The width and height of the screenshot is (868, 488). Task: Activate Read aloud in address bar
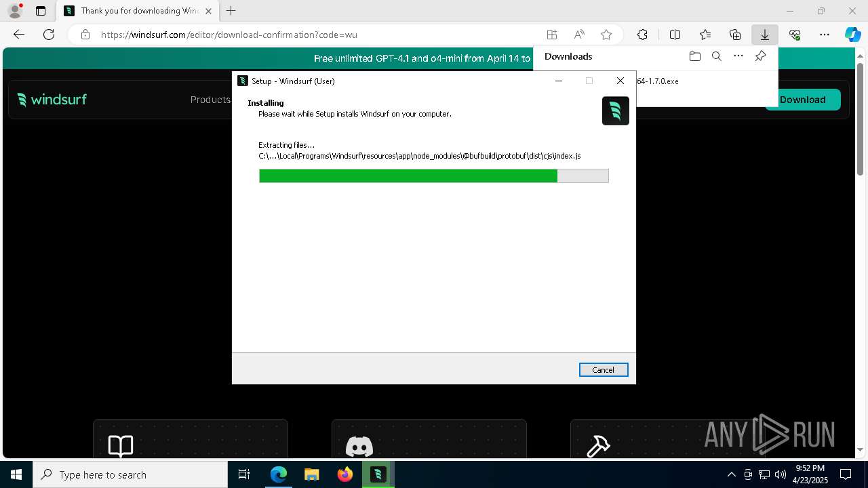(x=579, y=35)
